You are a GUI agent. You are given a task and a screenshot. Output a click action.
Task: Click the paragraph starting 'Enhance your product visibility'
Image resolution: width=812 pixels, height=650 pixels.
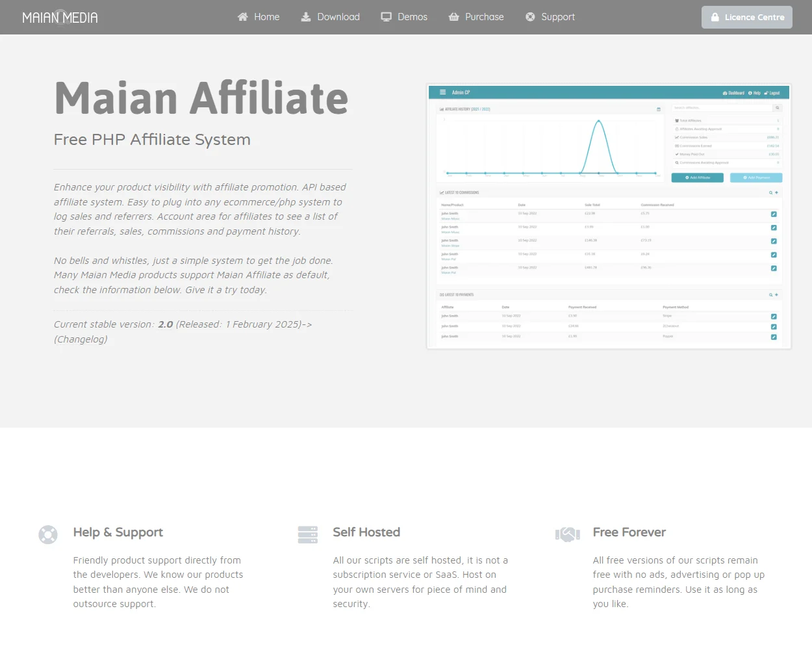tap(200, 209)
